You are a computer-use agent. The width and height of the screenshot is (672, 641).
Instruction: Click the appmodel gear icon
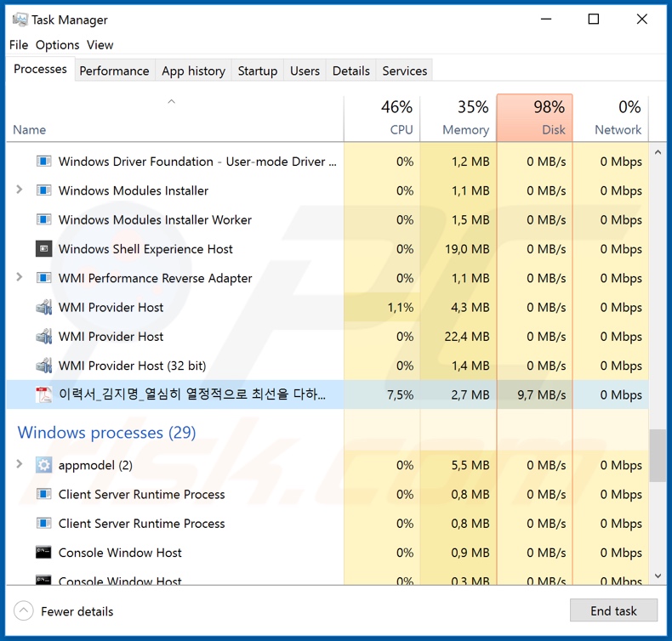point(43,465)
